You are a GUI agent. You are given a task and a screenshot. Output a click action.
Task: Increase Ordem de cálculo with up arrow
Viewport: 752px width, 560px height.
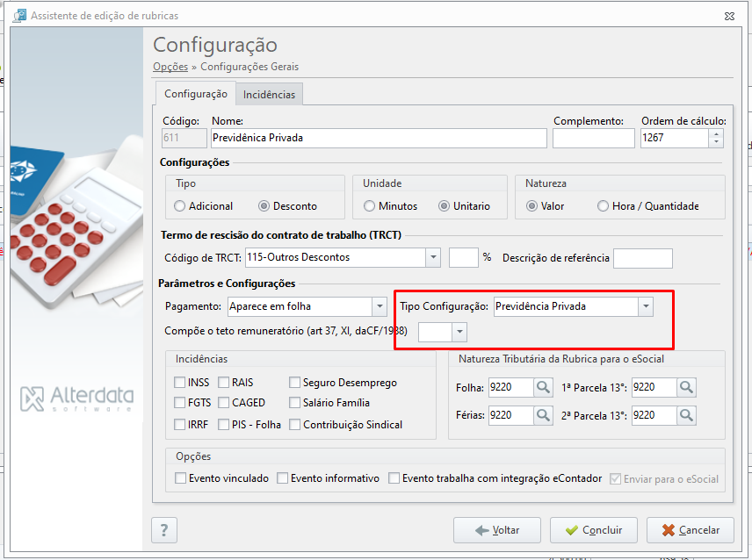pyautogui.click(x=716, y=134)
